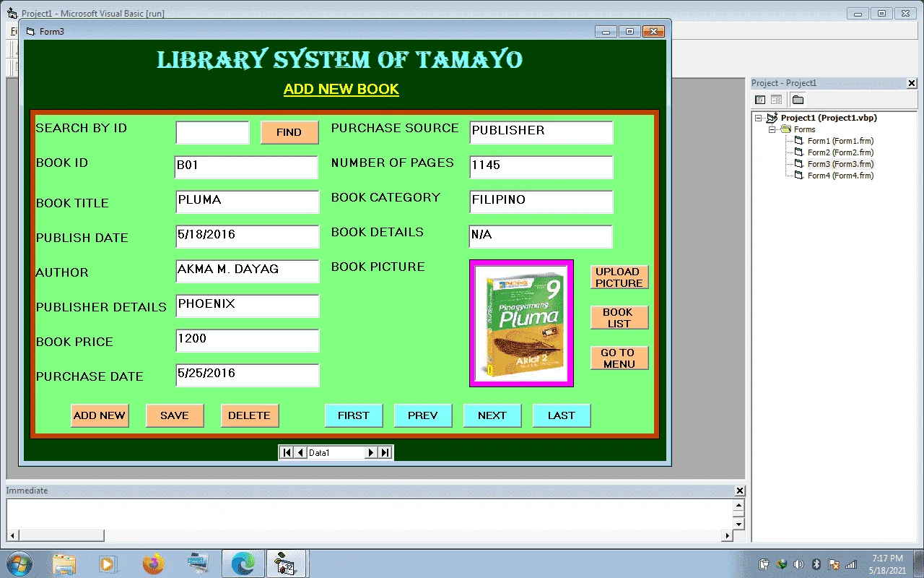Screen dimensions: 924x578
Task: Click Project1 (Project1.vbp) root item
Action: coord(829,118)
